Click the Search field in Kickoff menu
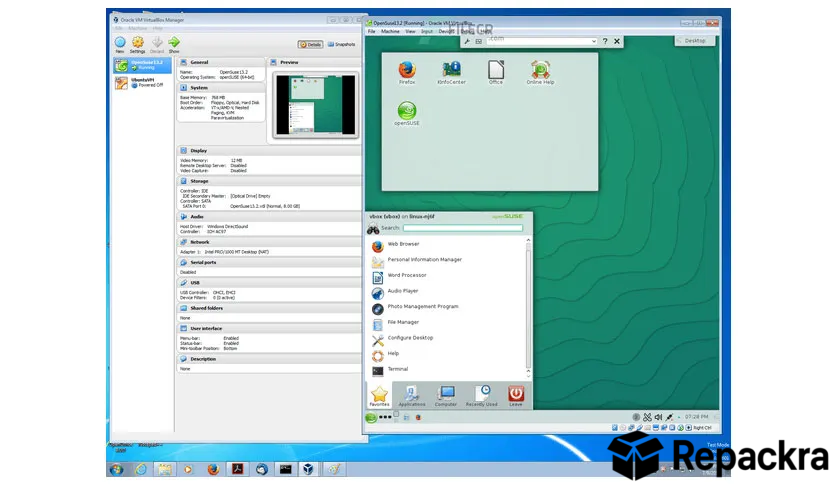 (463, 228)
